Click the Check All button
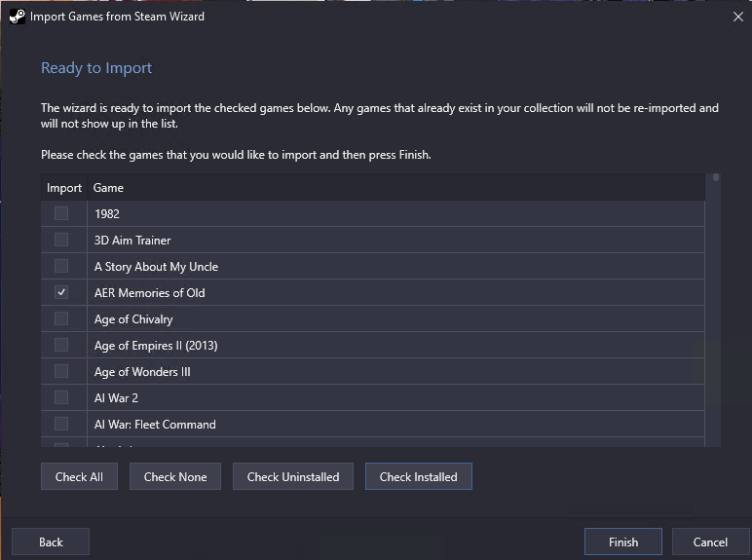The image size is (752, 560). pos(79,476)
